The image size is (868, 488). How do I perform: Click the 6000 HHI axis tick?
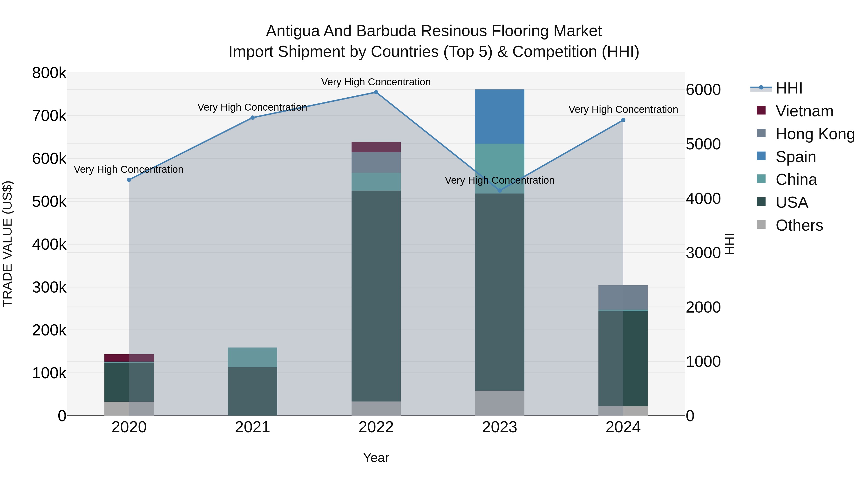click(x=703, y=90)
